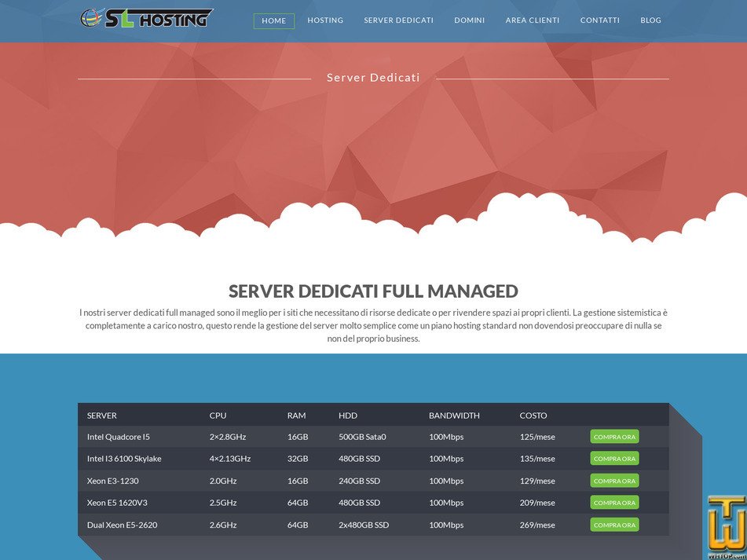The image size is (747, 560).
Task: Open Server Dedicati in navigation bar
Action: tap(399, 20)
